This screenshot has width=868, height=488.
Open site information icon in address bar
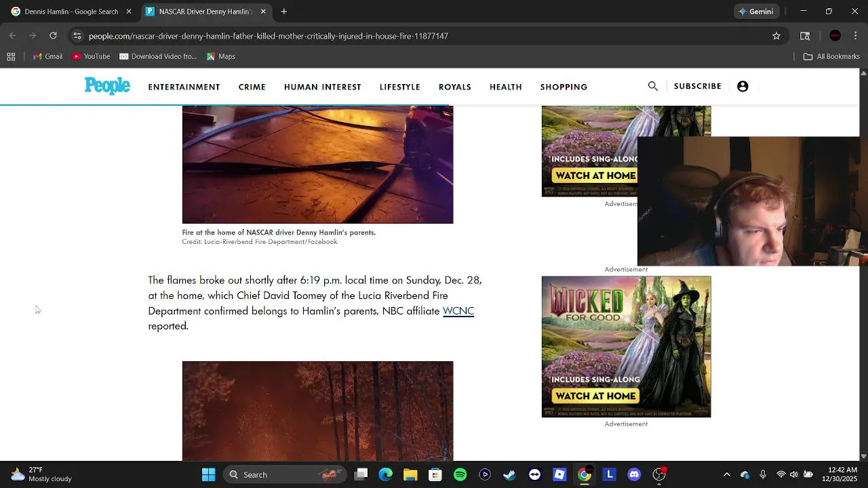(77, 36)
